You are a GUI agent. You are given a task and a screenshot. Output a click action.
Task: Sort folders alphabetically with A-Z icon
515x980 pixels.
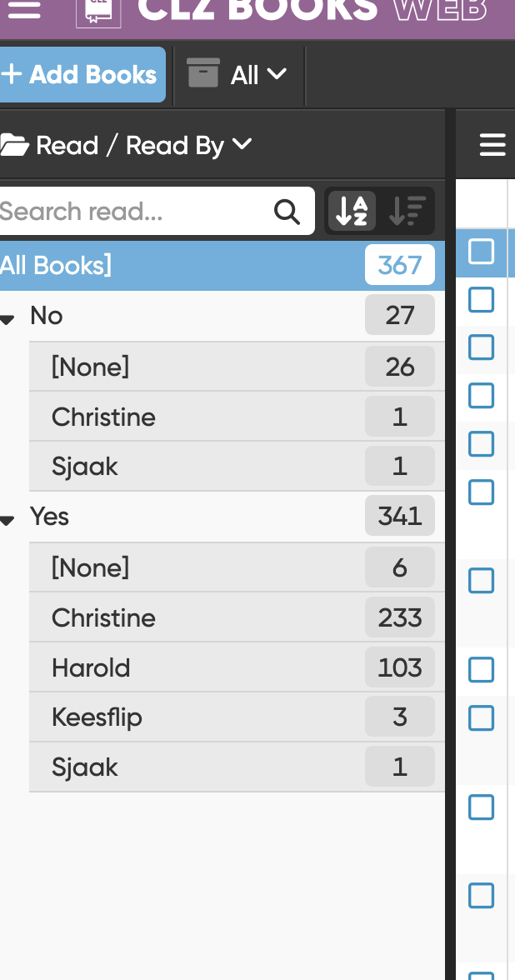point(352,211)
